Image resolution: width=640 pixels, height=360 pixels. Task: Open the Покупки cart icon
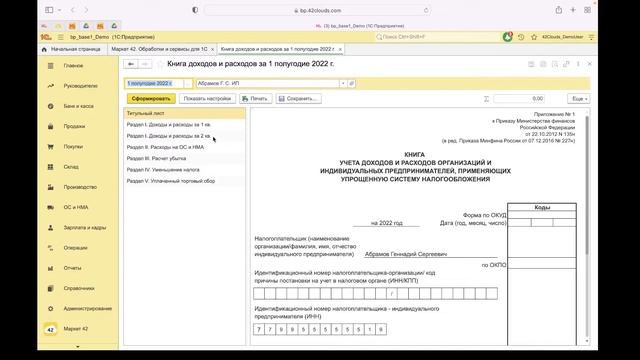[x=51, y=147]
